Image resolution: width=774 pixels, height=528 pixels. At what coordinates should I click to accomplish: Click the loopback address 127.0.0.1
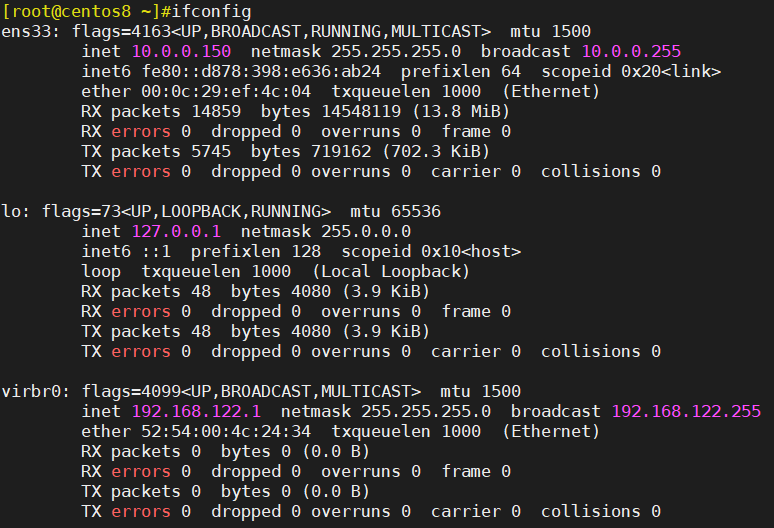pyautogui.click(x=176, y=231)
